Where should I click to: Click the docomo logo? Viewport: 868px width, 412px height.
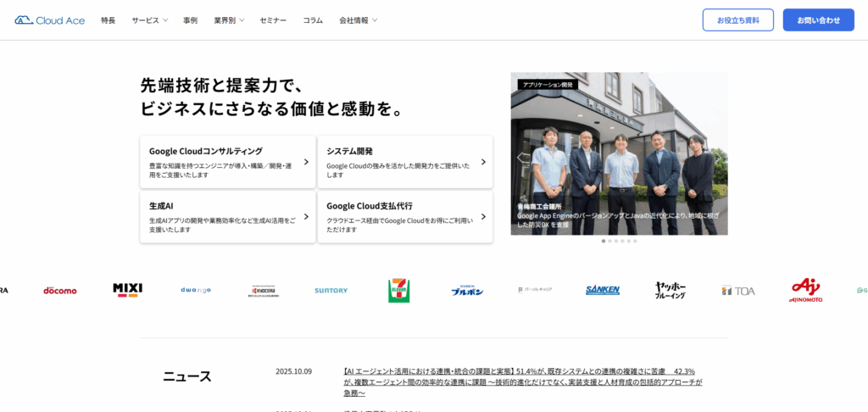click(60, 291)
